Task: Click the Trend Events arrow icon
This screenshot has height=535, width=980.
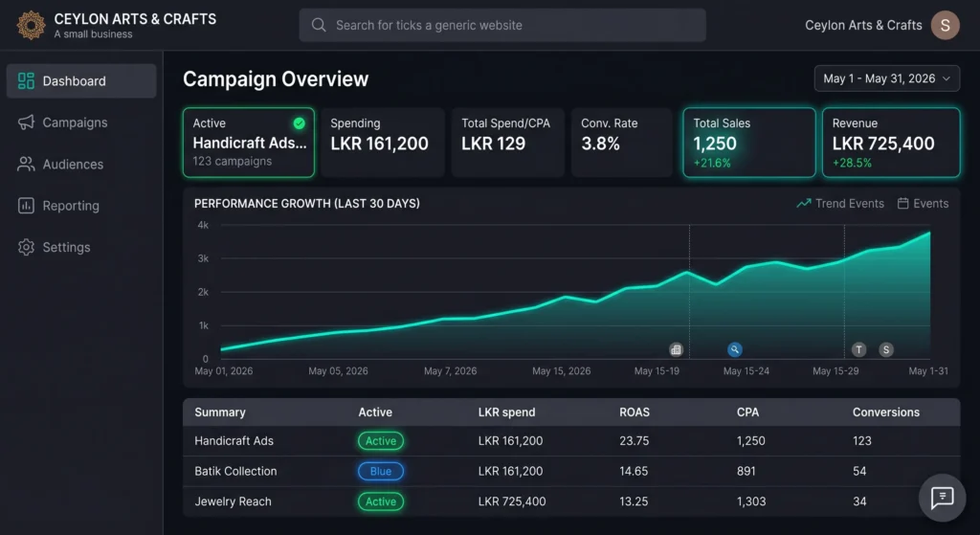Action: 804,203
